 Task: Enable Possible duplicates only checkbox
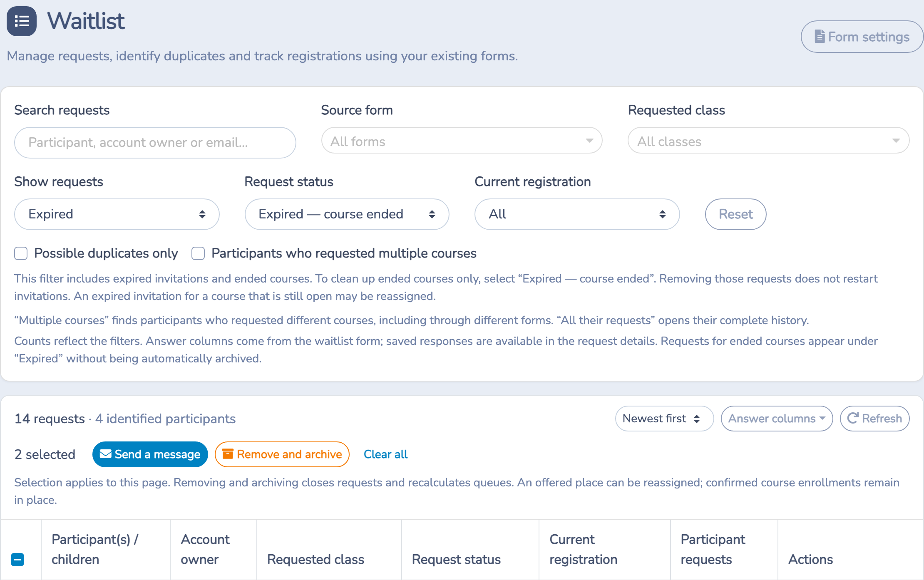(x=21, y=253)
